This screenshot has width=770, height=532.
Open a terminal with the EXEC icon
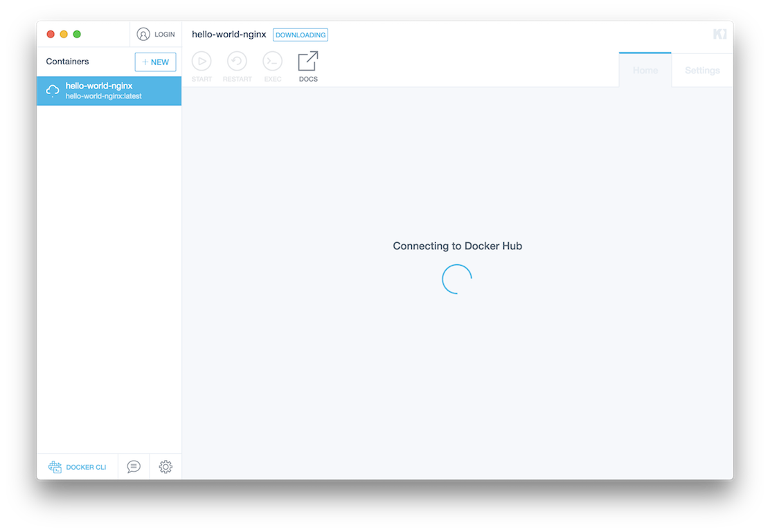272,62
